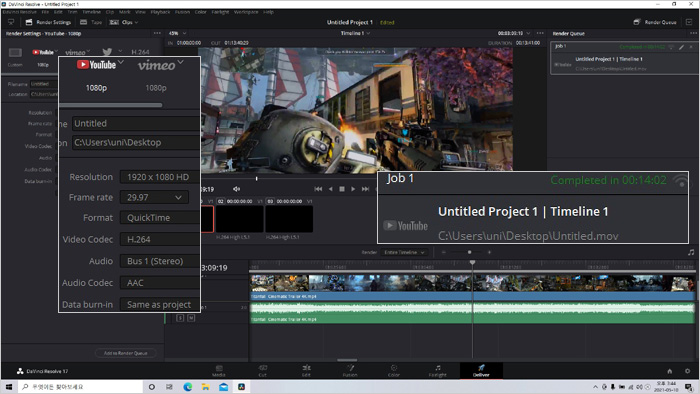
Task: Select the Twitter render preset
Action: point(107,52)
